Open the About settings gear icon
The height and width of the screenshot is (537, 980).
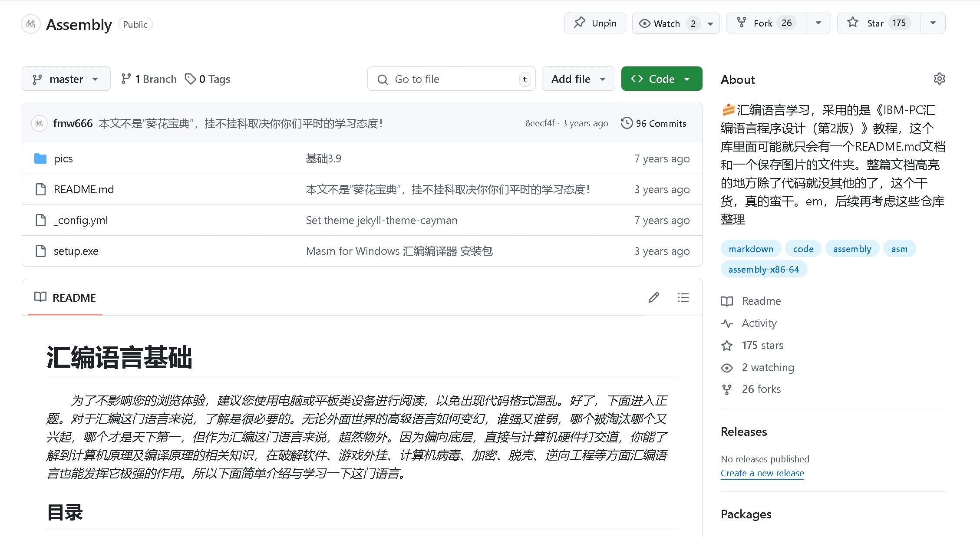coord(939,79)
